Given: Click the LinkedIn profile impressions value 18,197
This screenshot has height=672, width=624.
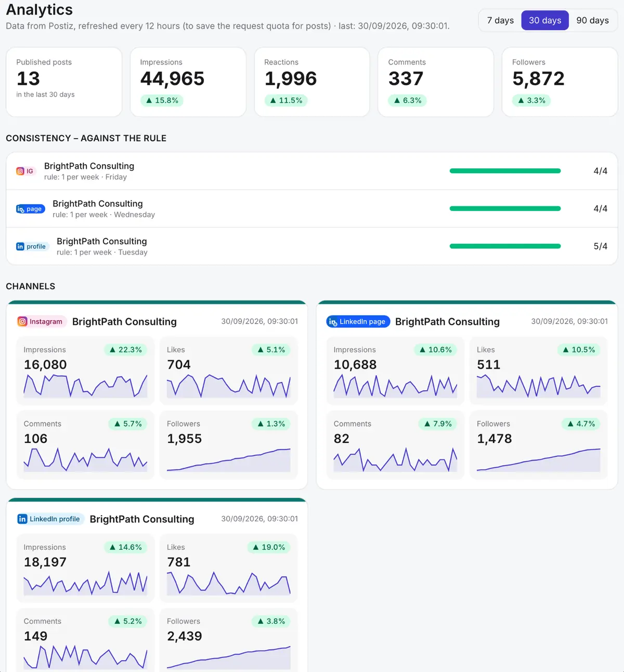Looking at the screenshot, I should [x=45, y=562].
